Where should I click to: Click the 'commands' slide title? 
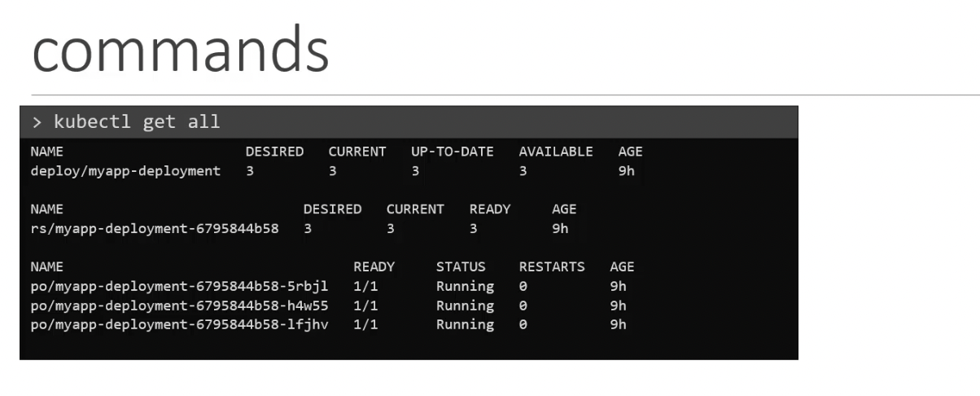180,50
